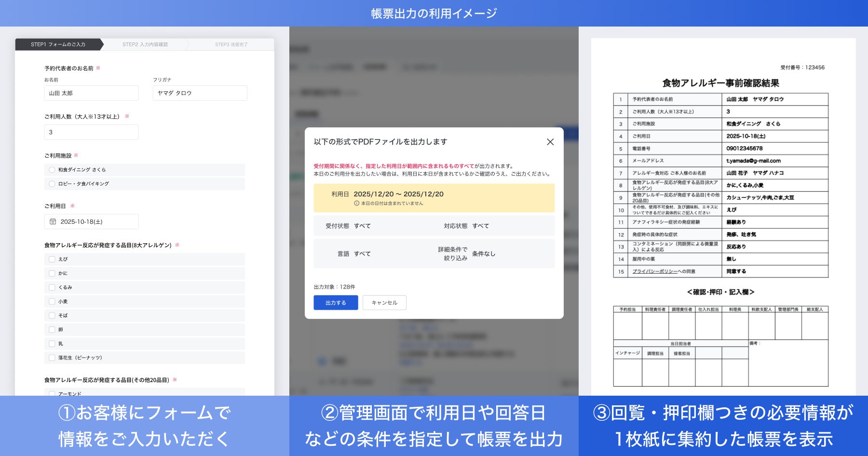Check the そば allergen checkbox
Image resolution: width=868 pixels, height=456 pixels.
pos(52,316)
